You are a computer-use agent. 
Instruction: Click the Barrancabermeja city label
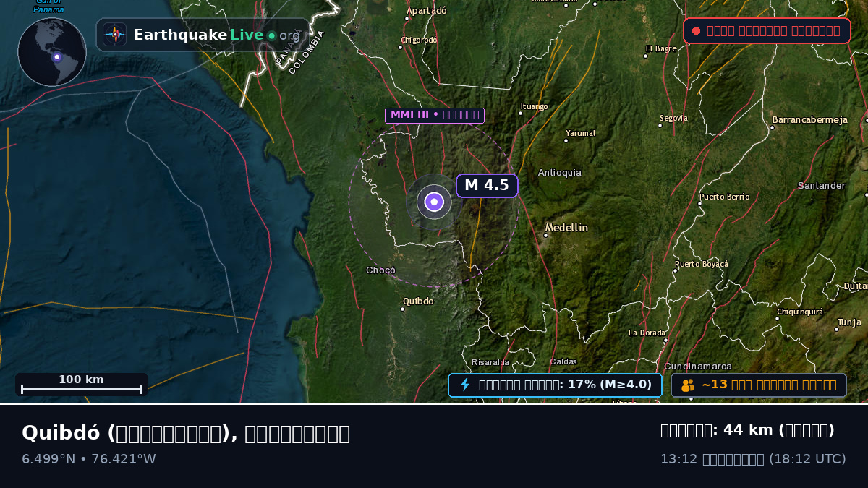point(809,120)
